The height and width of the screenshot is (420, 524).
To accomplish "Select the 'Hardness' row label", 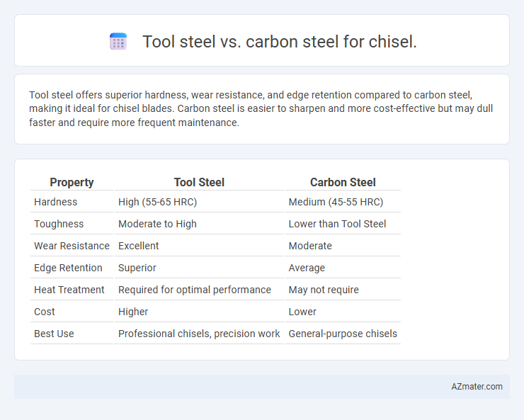I will click(55, 202).
